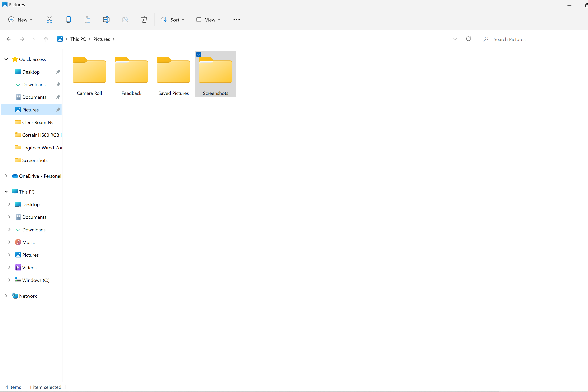The height and width of the screenshot is (392, 588).
Task: Click the Cut scissors icon
Action: click(50, 20)
